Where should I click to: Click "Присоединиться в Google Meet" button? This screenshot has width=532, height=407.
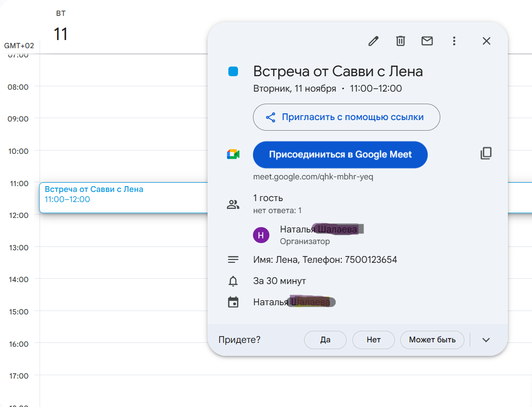(340, 154)
